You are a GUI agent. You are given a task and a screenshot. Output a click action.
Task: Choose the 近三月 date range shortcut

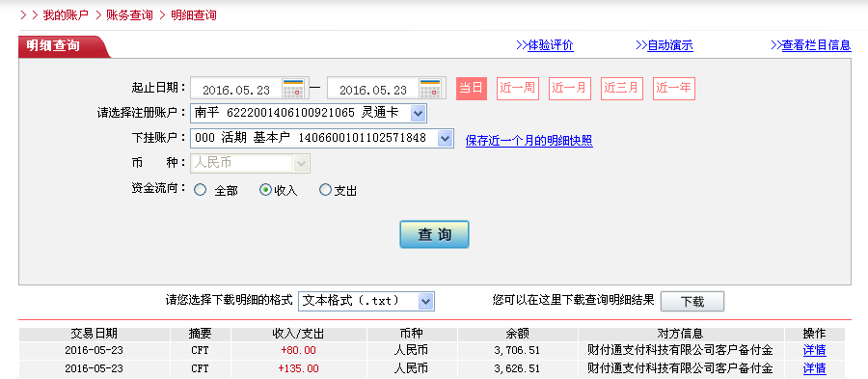coord(622,89)
